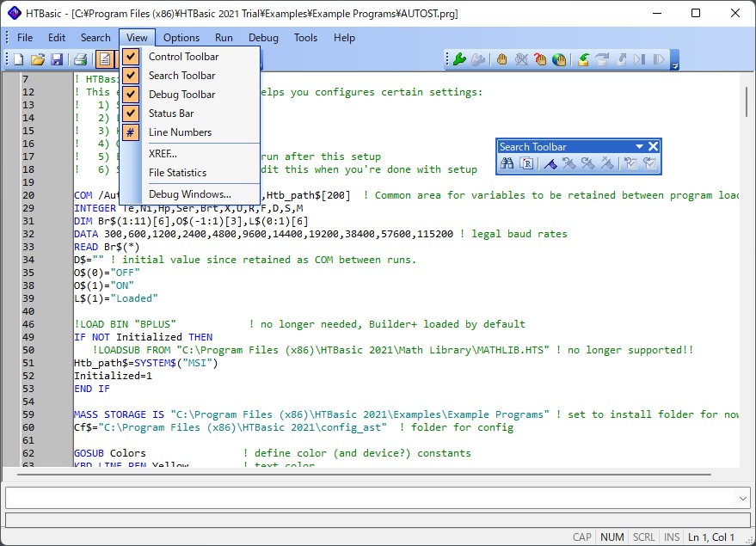Click line number 49 in gutter
Screen dimensions: 756x546
click(28, 337)
